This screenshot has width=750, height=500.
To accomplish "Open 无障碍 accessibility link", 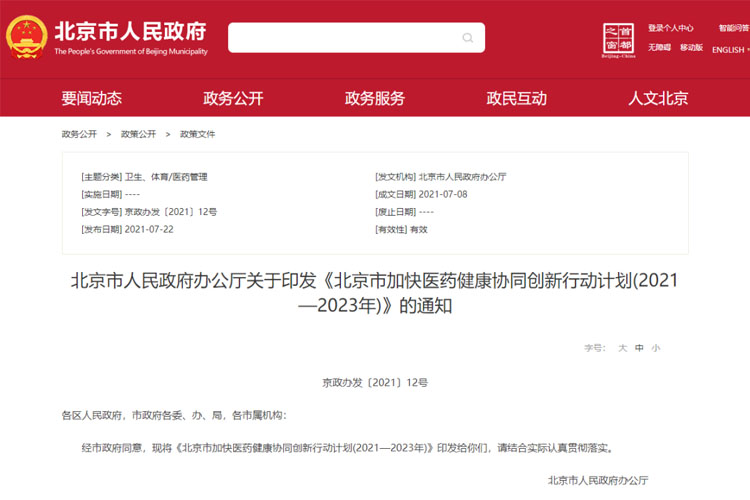I will point(660,47).
